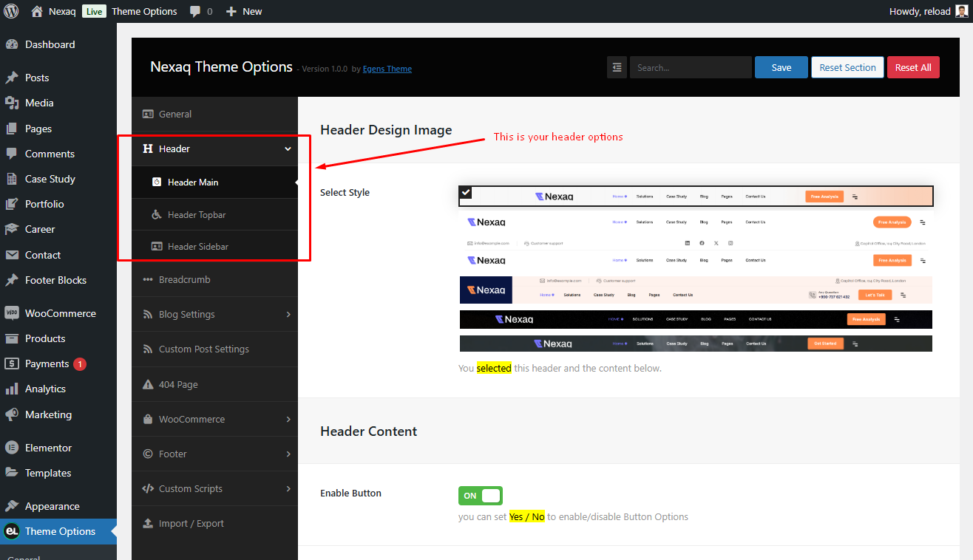Open the user avatar at top right
Image resolution: width=973 pixels, height=560 pixels.
[x=961, y=11]
